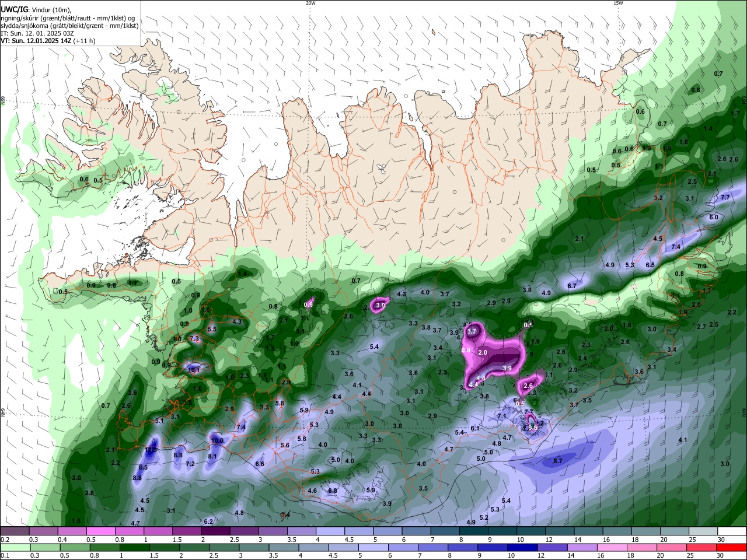Click the 6.8 precipitation value
This screenshot has height=560, width=747.
pos(333,491)
